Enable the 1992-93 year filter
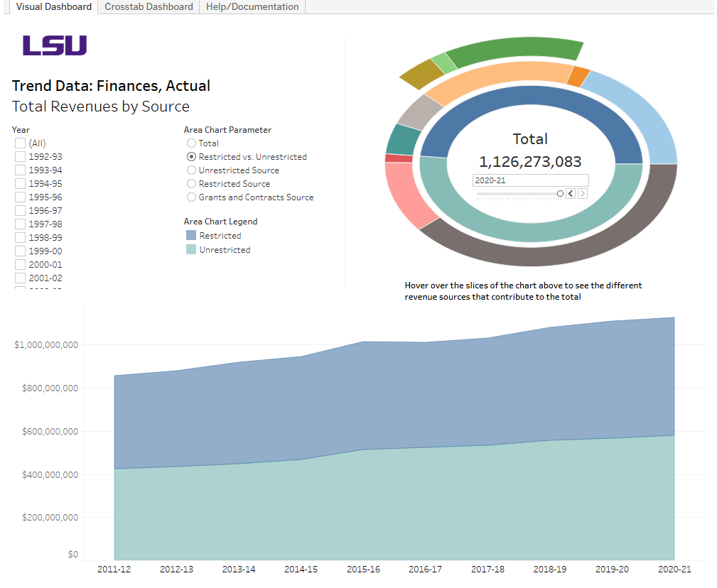Screen dimensions: 717x588 tap(19, 156)
